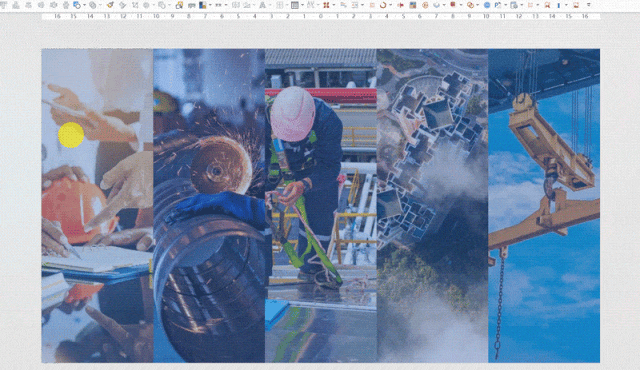Screen dimensions: 640x370
Task: Select the crane hook against blue sky image
Action: point(544,206)
